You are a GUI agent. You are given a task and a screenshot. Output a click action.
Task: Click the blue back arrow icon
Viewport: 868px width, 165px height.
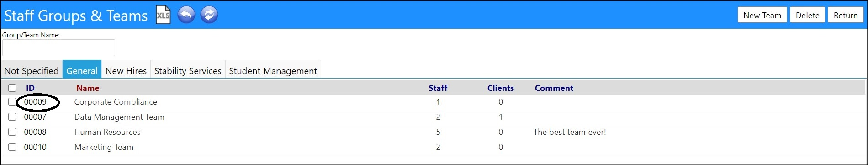[186, 15]
